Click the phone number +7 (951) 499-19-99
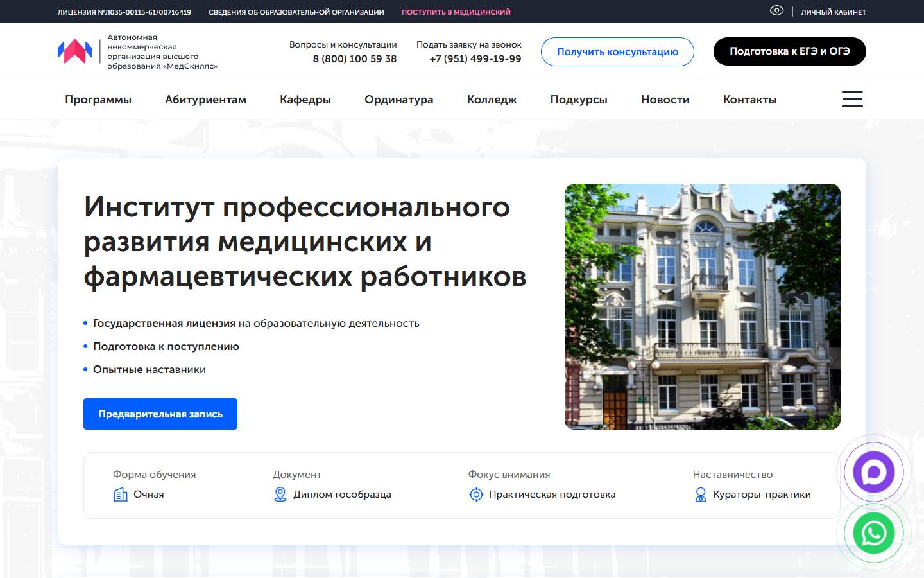Screen dimensions: 924x578 (x=475, y=58)
